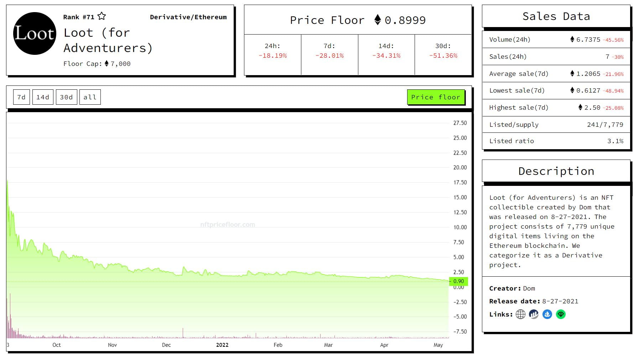Click the Listed ratio 3.1% value

pyautogui.click(x=615, y=141)
